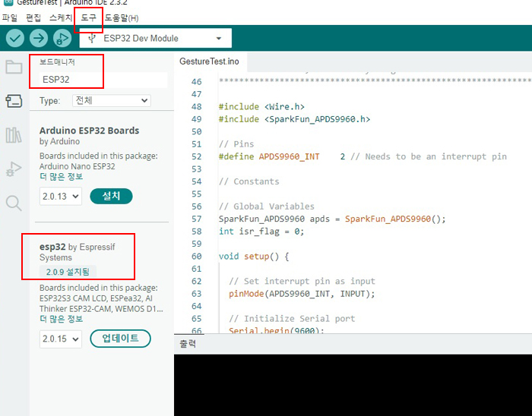The image size is (532, 416).
Task: Click the int isr_flag = 0; line
Action: coord(261,232)
